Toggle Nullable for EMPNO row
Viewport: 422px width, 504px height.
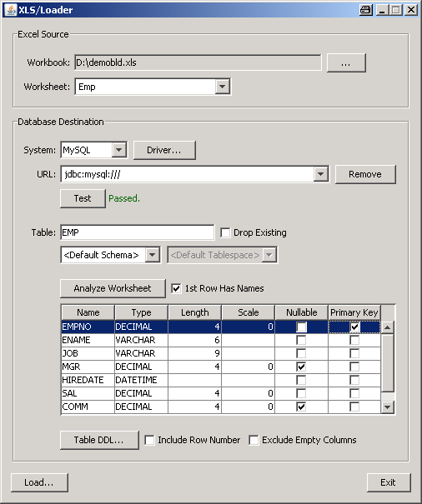click(x=301, y=327)
